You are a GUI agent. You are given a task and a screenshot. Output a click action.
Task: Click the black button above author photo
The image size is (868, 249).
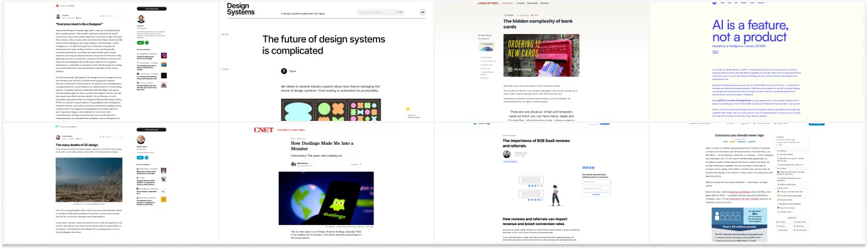click(152, 9)
